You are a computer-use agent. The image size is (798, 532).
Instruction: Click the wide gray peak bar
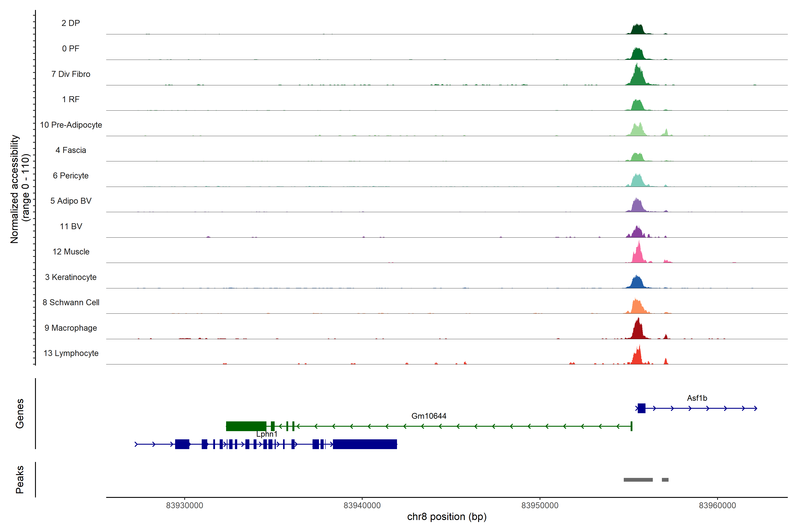[x=638, y=480]
